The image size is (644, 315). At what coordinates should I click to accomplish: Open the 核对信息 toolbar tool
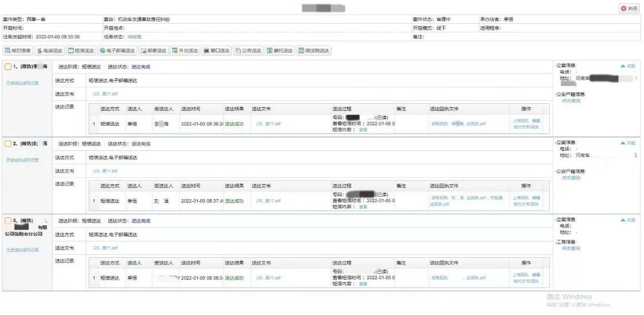[x=18, y=51]
